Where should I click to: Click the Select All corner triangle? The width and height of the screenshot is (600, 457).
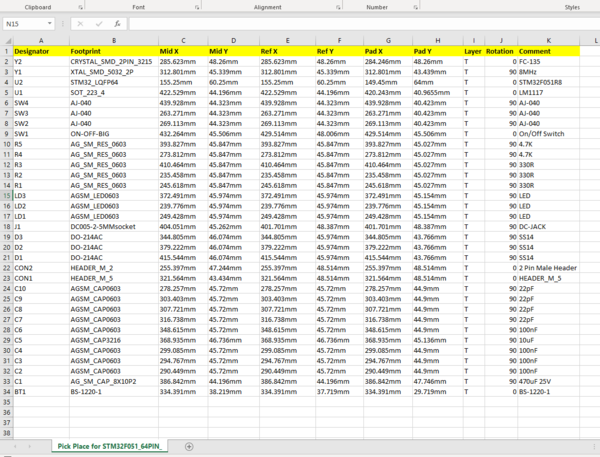[x=8, y=41]
